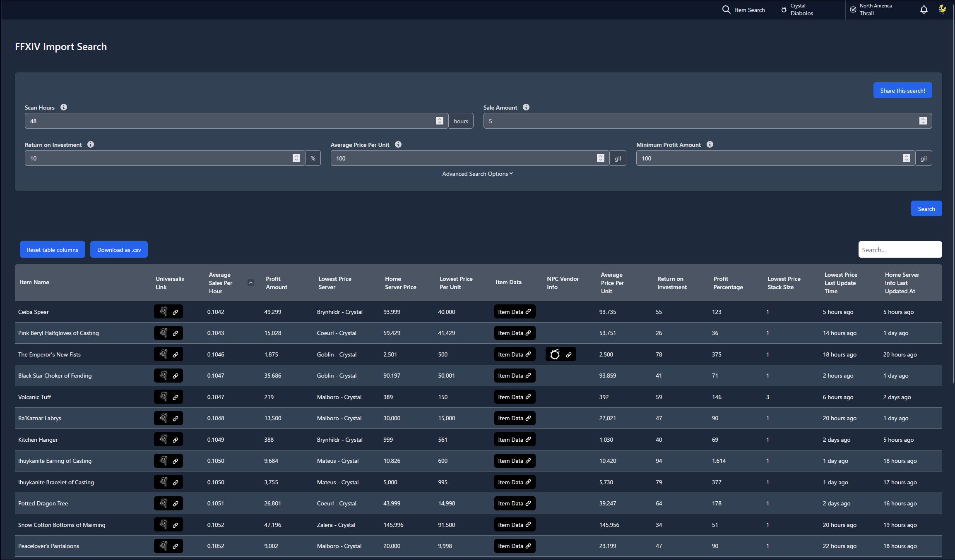Toggle Average Sales Per Hour sort arrow
This screenshot has width=955, height=560.
[250, 282]
